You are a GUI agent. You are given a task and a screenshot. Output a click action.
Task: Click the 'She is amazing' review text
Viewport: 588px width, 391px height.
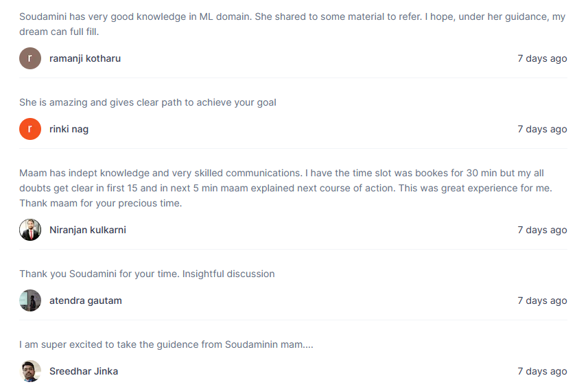click(x=148, y=102)
